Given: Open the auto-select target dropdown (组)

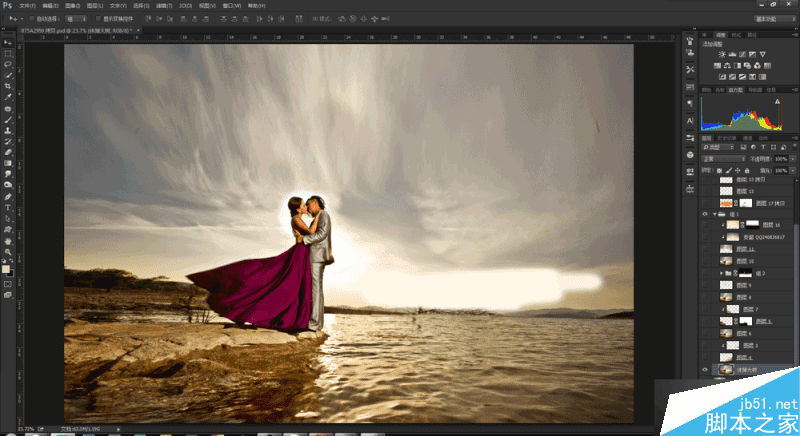Looking at the screenshot, I should (77, 19).
